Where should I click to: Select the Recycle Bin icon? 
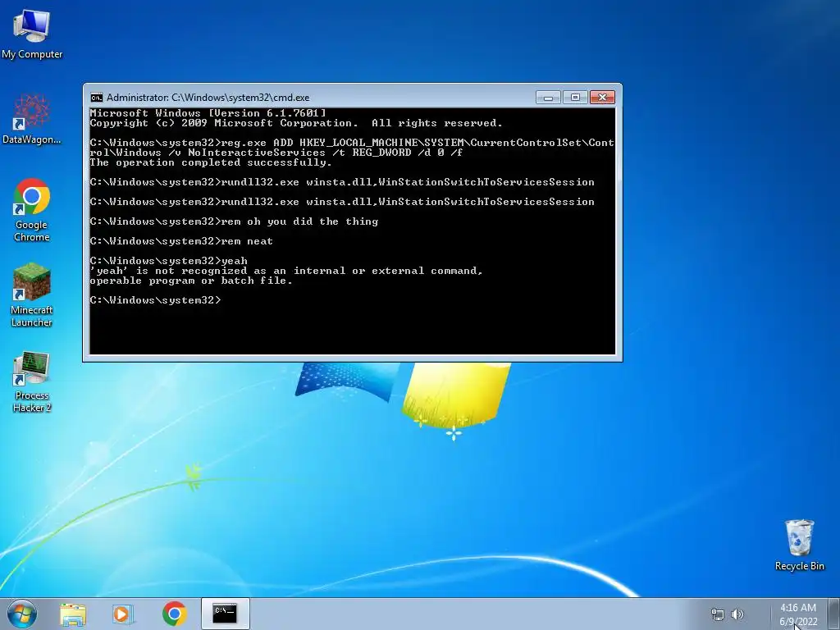click(x=799, y=545)
